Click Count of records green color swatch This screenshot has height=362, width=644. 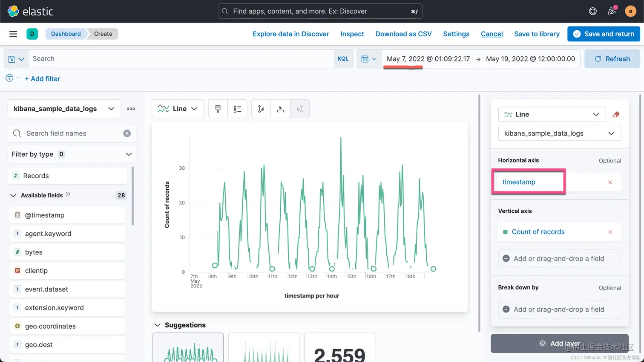[505, 232]
